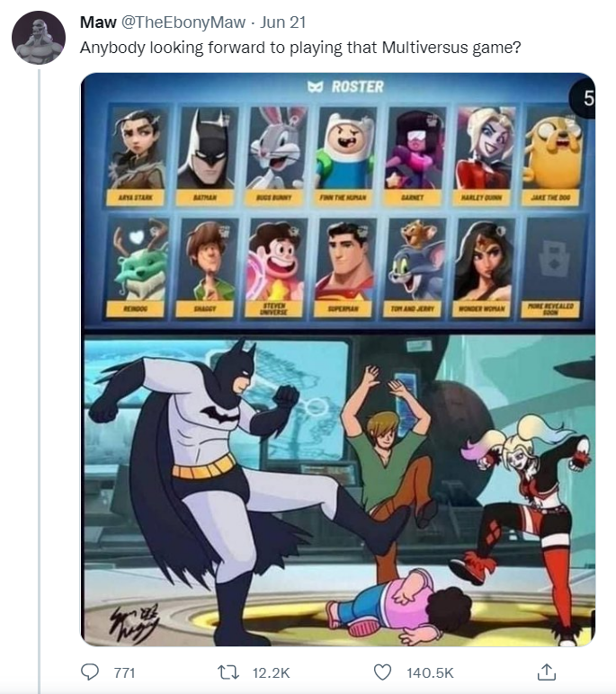Open the Jun 21 tweet timestamp
This screenshot has height=694, width=616.
coord(282,22)
